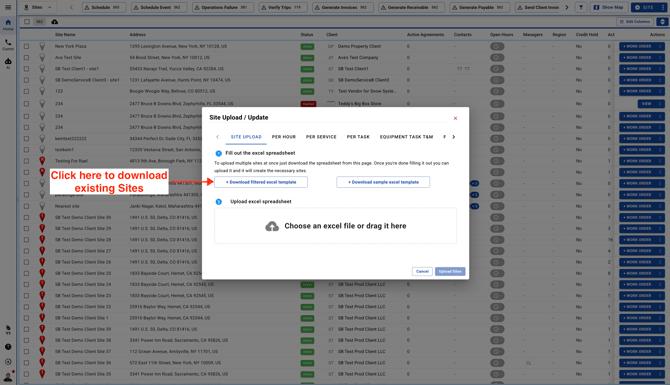The height and width of the screenshot is (385, 670).
Task: Open kebab menu on SITE button
Action: pos(662,7)
